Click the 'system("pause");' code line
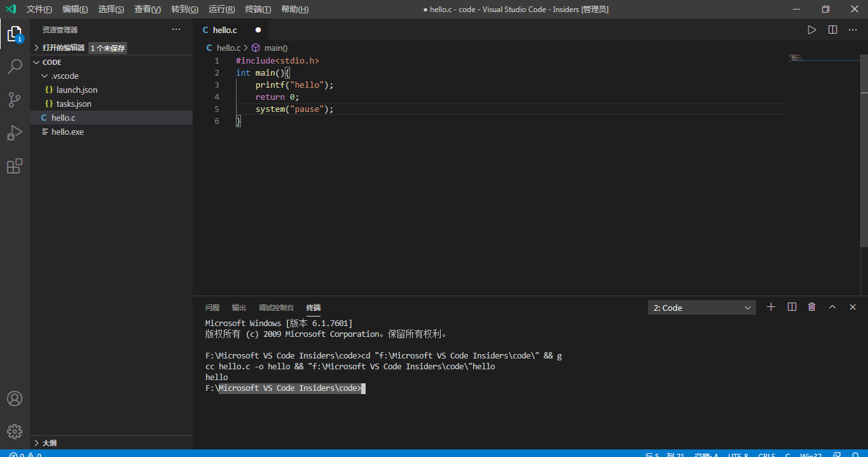868x457 pixels. tap(294, 109)
